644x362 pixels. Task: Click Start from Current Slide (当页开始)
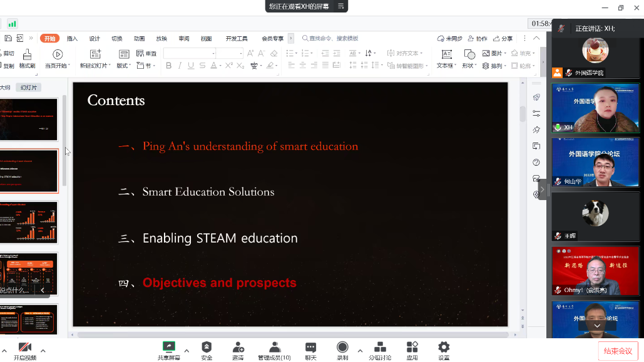tap(57, 58)
